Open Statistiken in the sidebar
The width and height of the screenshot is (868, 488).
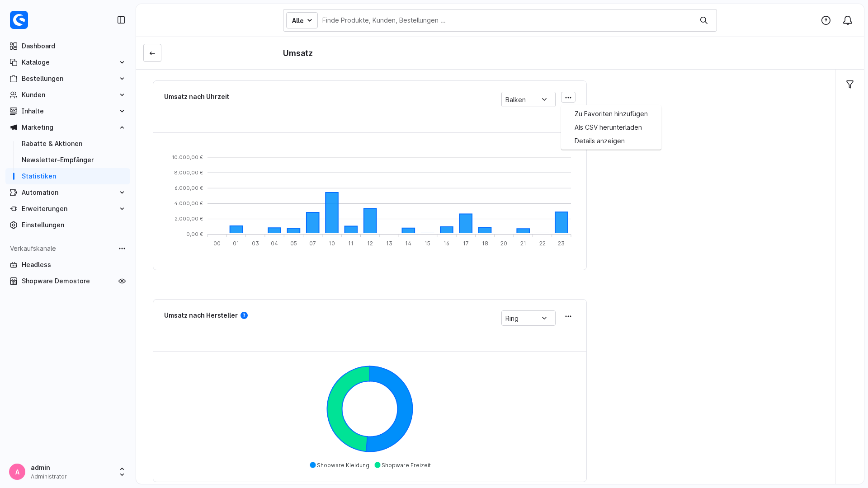pyautogui.click(x=68, y=176)
